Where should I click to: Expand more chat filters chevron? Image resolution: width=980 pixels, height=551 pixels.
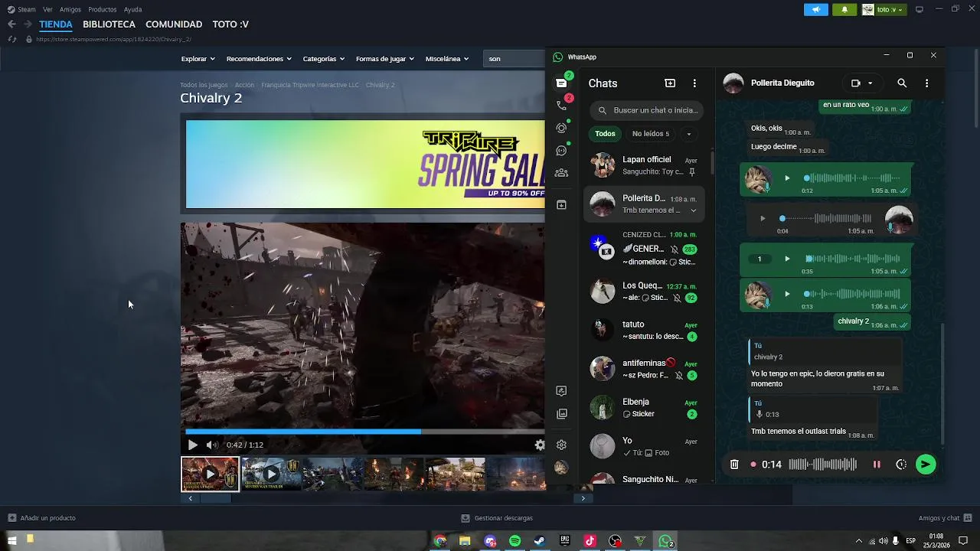click(x=688, y=134)
